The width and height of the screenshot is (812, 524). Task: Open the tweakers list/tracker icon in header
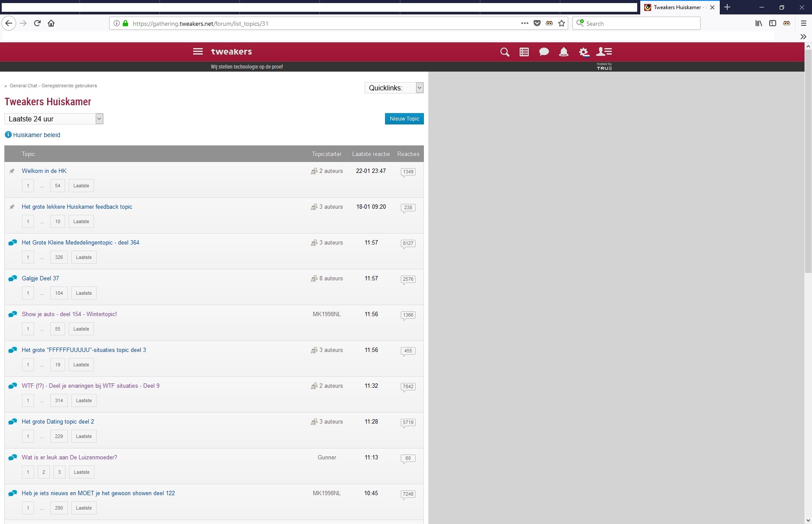[x=524, y=52]
